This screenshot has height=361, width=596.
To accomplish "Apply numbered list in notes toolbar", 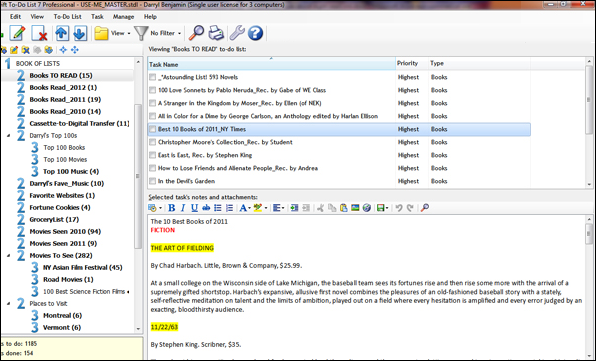I will [229, 207].
